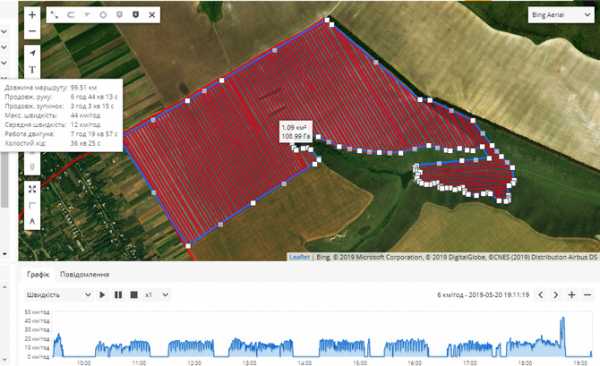Open the Bing Aerial map layer dropdown
Screen dimensions: 600x366
click(x=561, y=15)
